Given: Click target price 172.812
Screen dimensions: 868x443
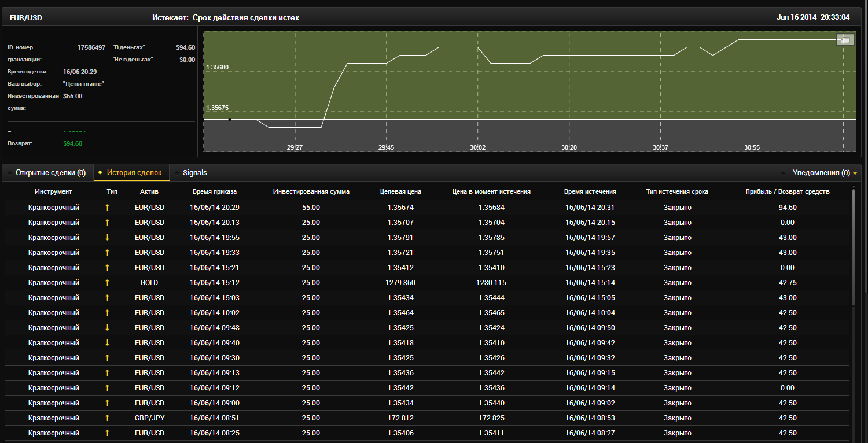Looking at the screenshot, I should point(400,418).
